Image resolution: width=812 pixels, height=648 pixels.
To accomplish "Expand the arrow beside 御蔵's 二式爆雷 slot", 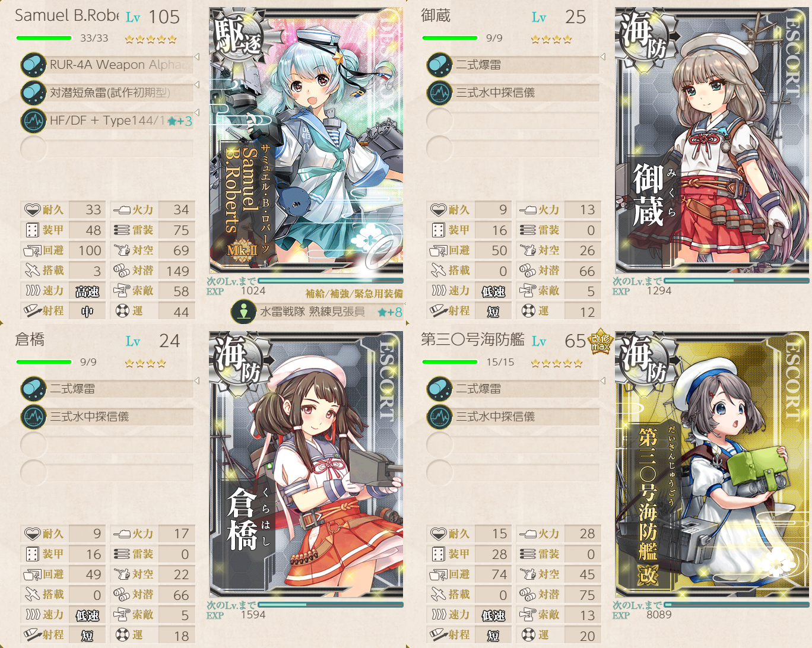I will (602, 57).
